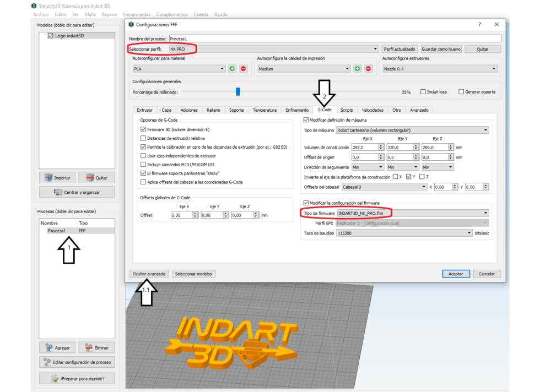Click Perfil actualizado button
The image size is (540, 392).
[399, 49]
